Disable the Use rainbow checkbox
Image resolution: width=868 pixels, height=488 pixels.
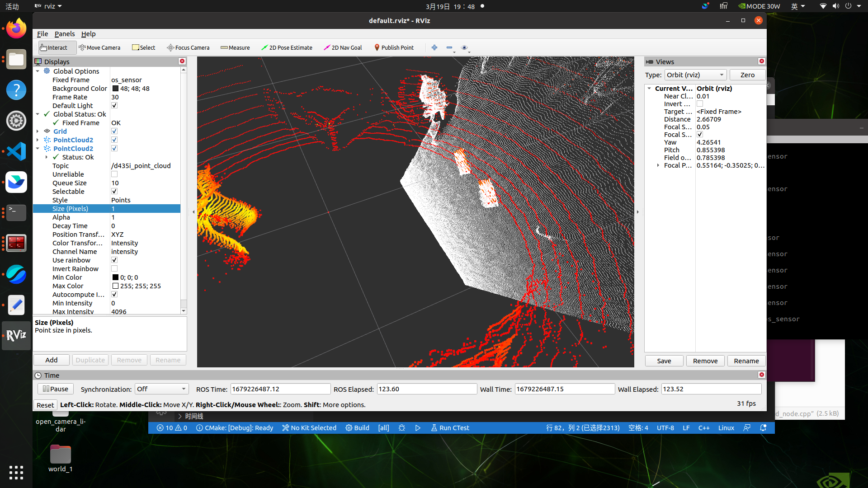coord(114,260)
